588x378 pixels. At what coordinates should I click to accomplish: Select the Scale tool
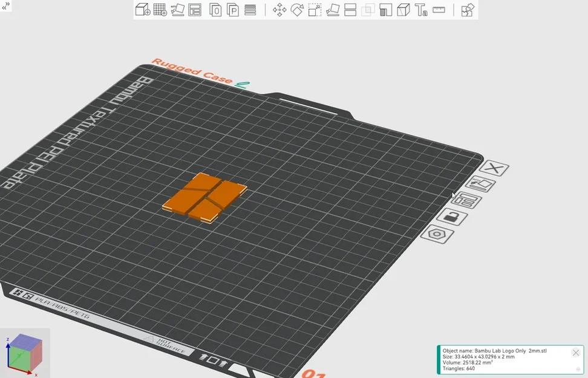point(315,10)
